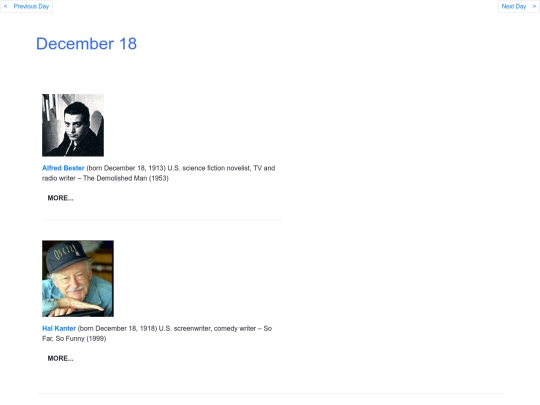540x405 pixels.
Task: Expand MORE under Alfred Bester
Action: click(x=60, y=198)
